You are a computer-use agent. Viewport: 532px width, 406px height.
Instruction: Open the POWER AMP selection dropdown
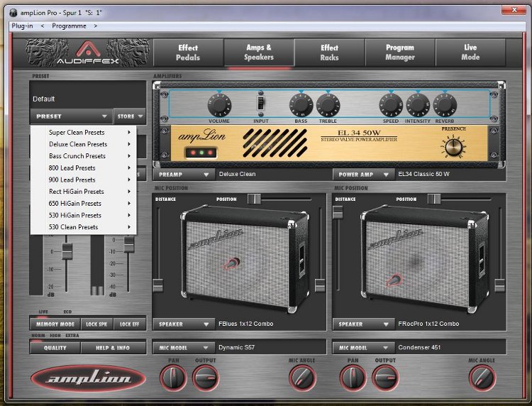tap(363, 175)
